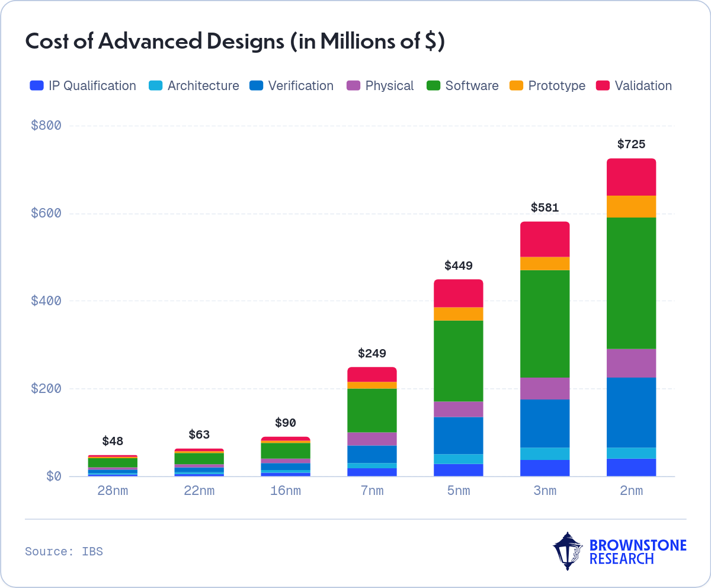711x588 pixels.
Task: Click the $200 y-axis label
Action: (x=46, y=389)
